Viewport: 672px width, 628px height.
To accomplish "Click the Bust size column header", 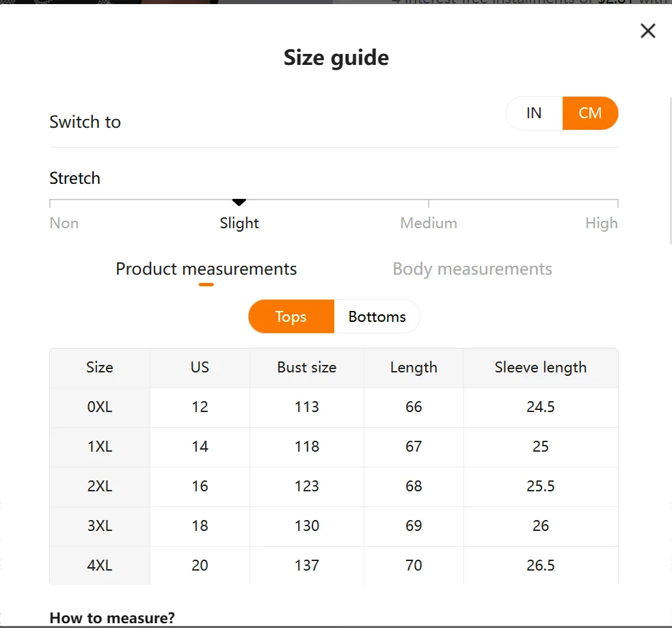I will 307,368.
